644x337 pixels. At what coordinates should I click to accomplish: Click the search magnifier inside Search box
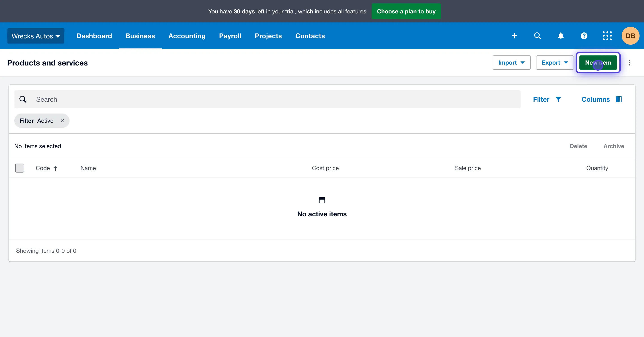(23, 99)
